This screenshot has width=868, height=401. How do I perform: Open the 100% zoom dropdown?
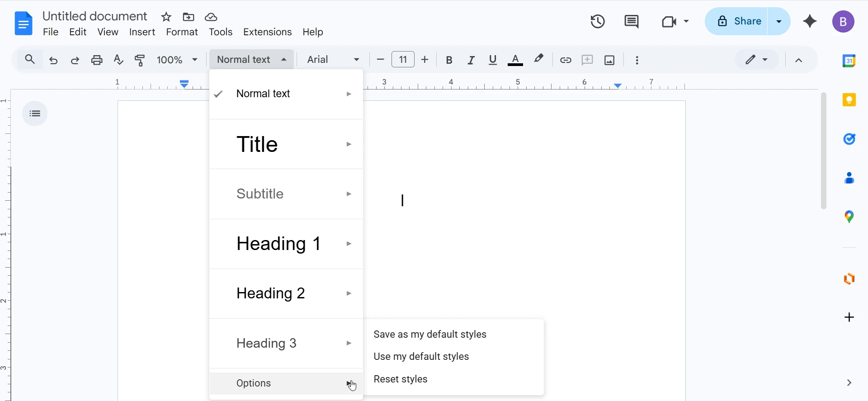tap(177, 60)
